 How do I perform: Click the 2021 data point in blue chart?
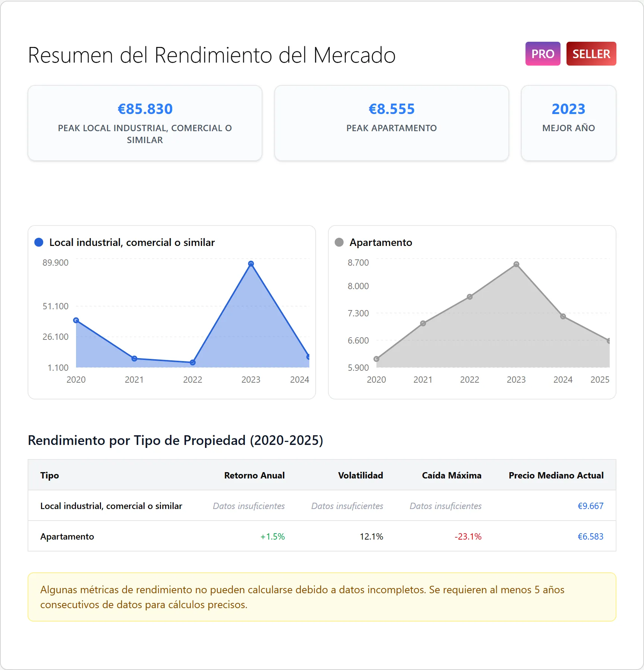coord(135,358)
